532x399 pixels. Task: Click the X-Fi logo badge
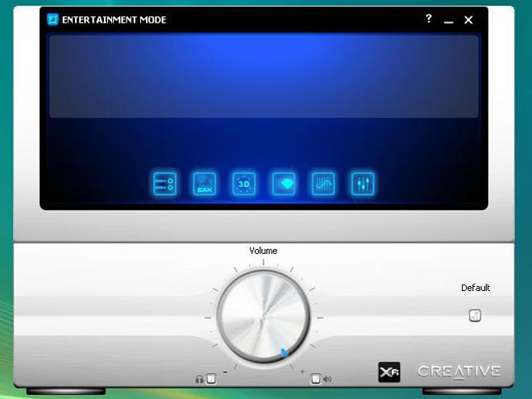[389, 372]
